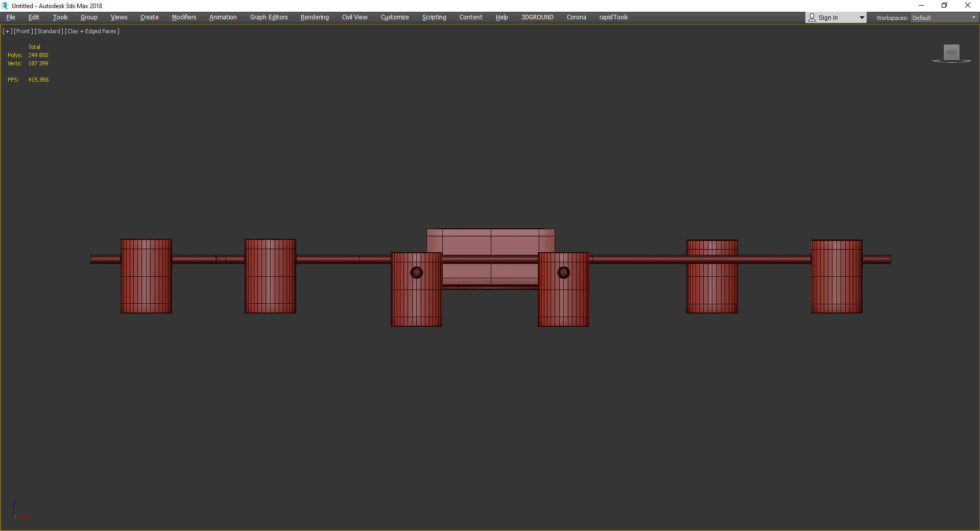
Task: Open the Workspaces Default dropdown
Action: pyautogui.click(x=944, y=18)
